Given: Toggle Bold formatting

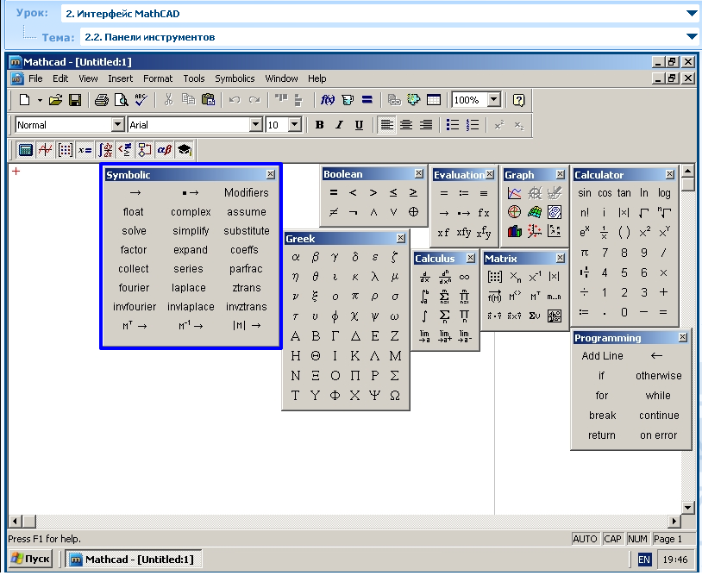Looking at the screenshot, I should coord(319,125).
